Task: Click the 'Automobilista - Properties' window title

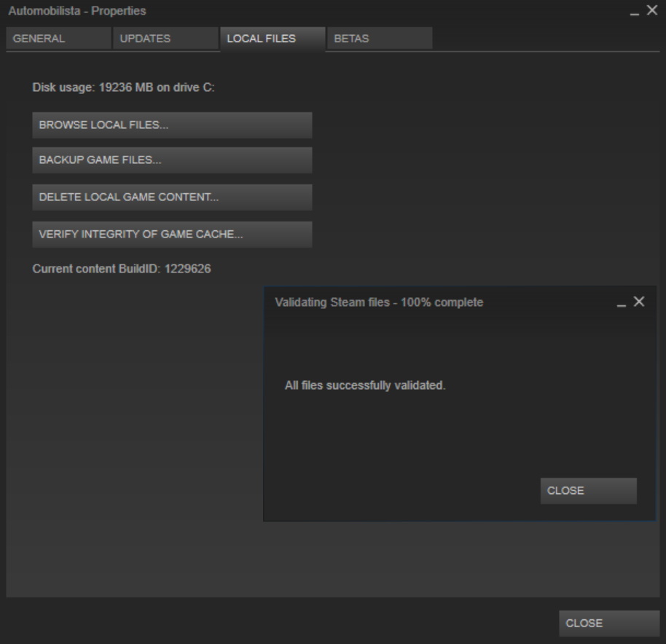Action: pos(77,11)
